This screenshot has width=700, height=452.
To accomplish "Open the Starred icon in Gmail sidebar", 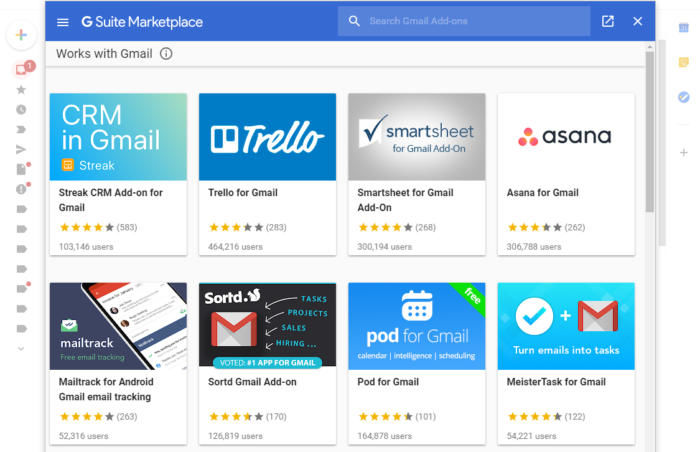I will [21, 90].
